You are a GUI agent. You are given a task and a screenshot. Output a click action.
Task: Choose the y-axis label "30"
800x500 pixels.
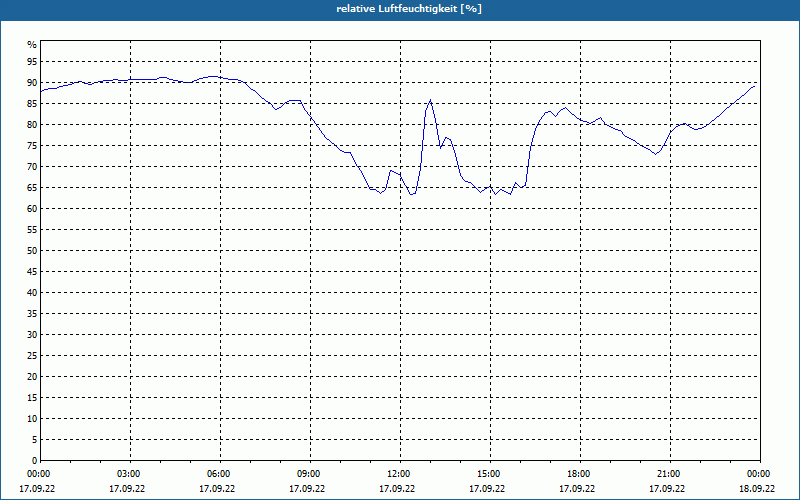(32, 335)
